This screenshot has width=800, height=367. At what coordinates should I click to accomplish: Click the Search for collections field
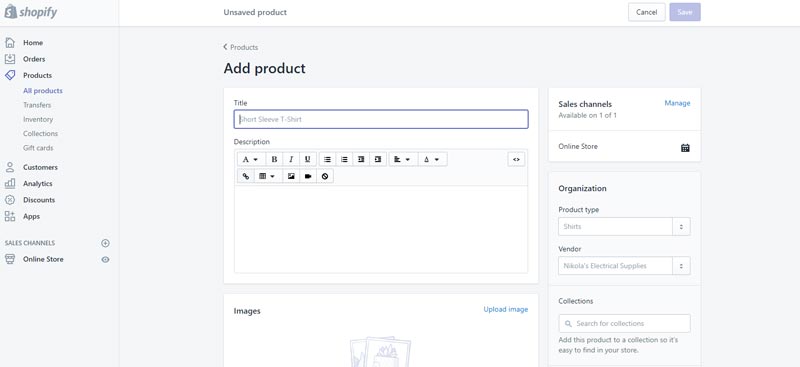(624, 324)
